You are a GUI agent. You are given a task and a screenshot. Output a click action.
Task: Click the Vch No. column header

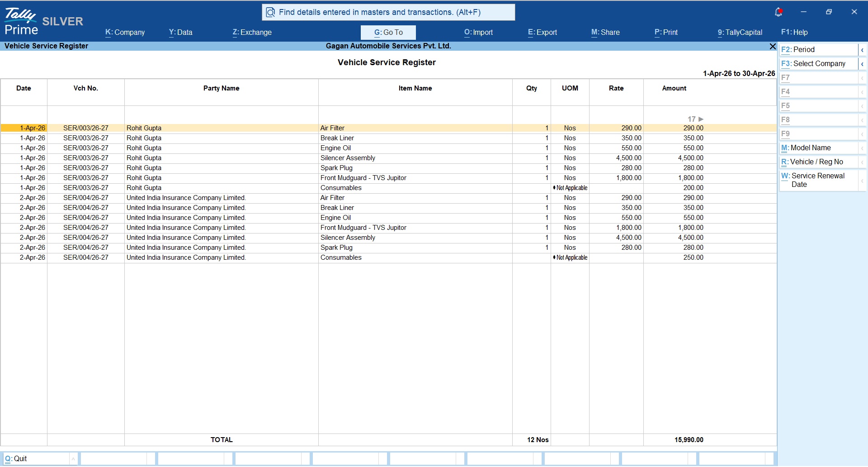coord(86,88)
